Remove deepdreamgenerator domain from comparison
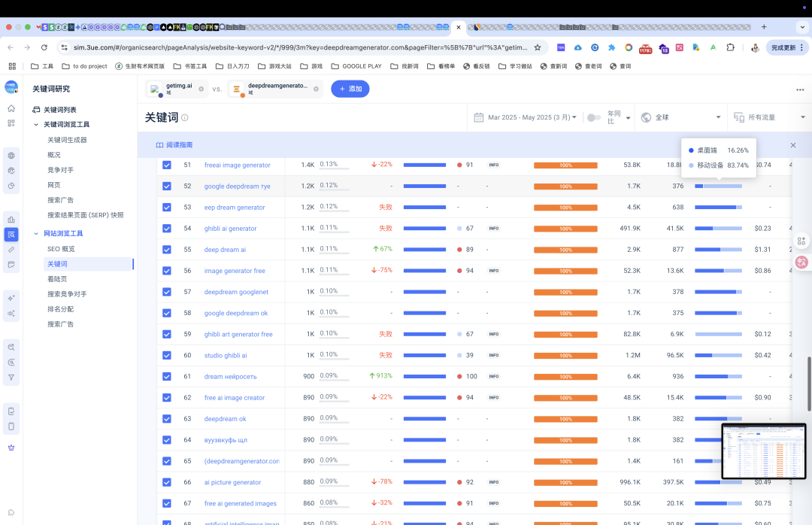Viewport: 812px width, 525px height. 316,90
